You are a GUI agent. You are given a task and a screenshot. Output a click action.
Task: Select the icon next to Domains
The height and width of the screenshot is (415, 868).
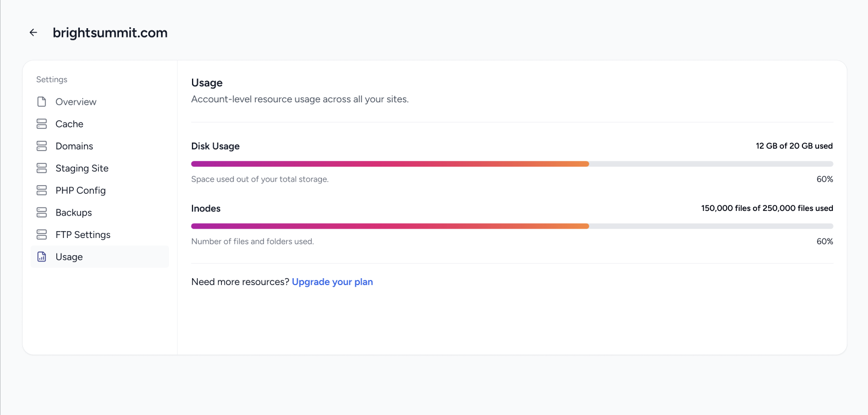[x=41, y=146]
